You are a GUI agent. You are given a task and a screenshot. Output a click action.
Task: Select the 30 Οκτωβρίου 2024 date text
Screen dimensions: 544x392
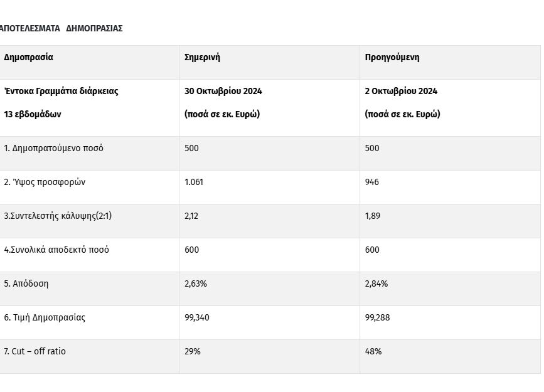pyautogui.click(x=223, y=91)
